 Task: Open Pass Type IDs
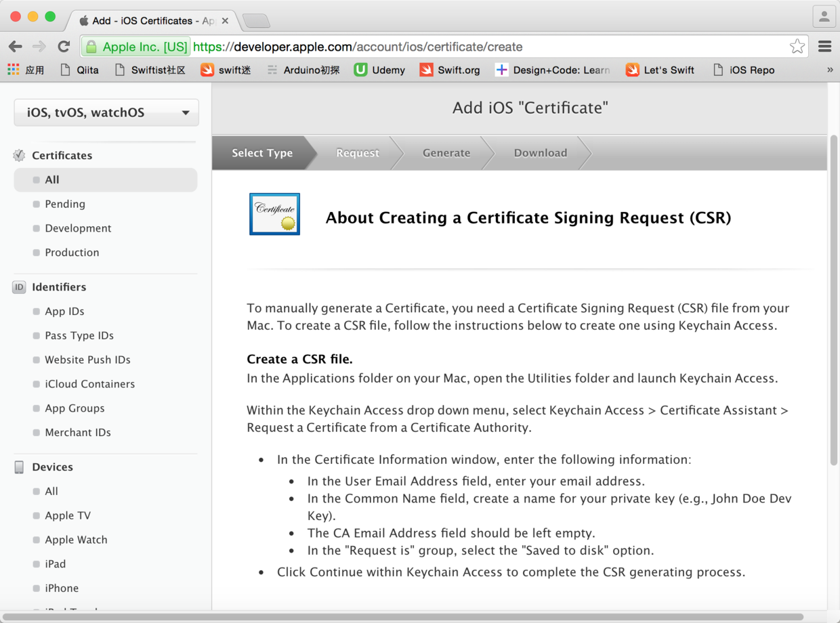click(x=79, y=336)
